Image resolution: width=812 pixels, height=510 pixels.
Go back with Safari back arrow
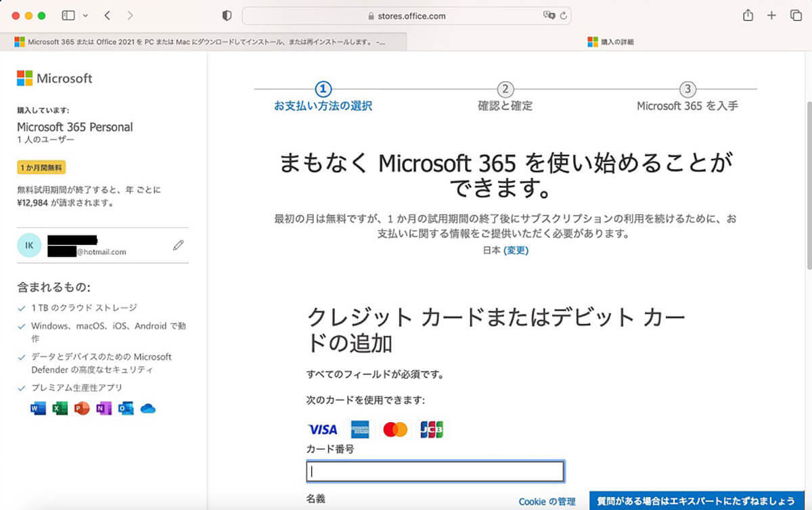click(108, 15)
